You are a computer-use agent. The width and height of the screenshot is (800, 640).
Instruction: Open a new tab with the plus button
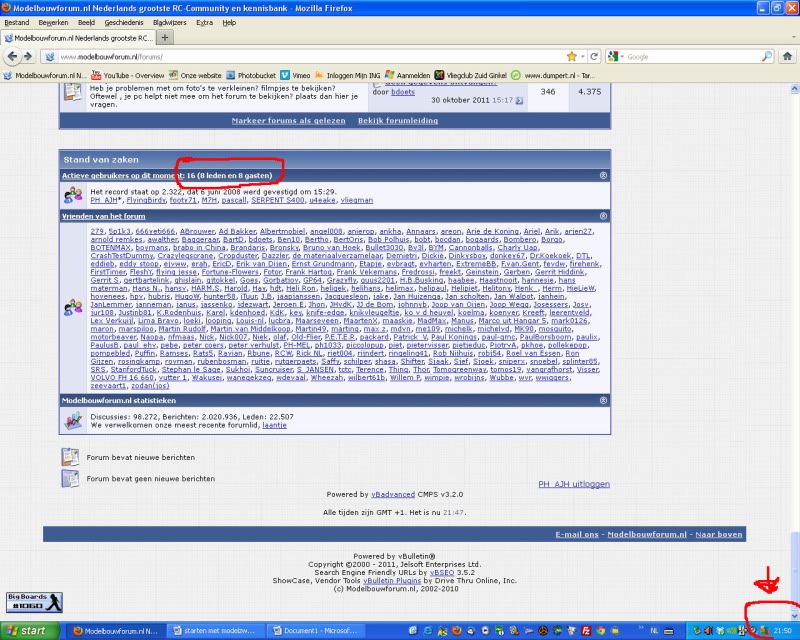pos(164,38)
